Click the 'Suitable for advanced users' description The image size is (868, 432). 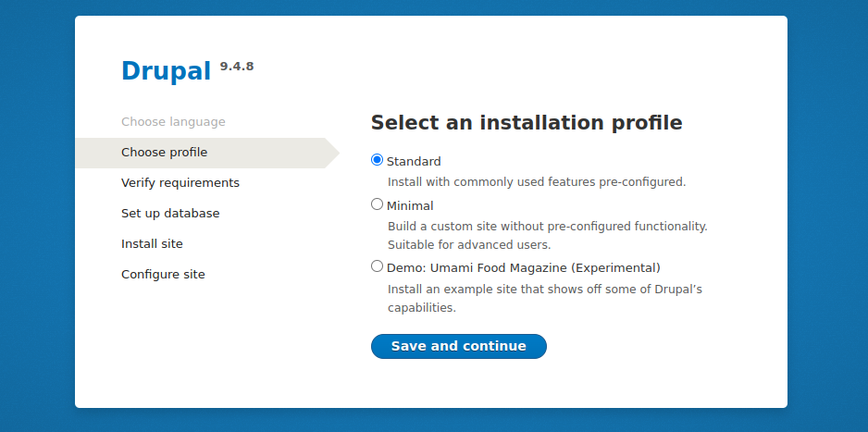click(x=469, y=244)
